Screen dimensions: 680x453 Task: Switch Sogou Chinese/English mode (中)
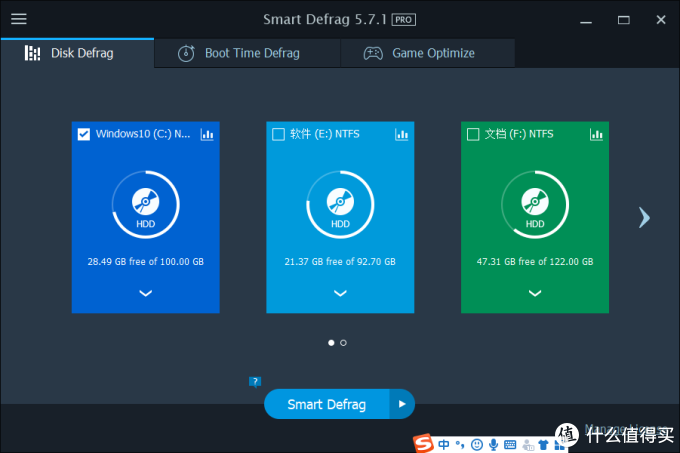click(x=444, y=444)
